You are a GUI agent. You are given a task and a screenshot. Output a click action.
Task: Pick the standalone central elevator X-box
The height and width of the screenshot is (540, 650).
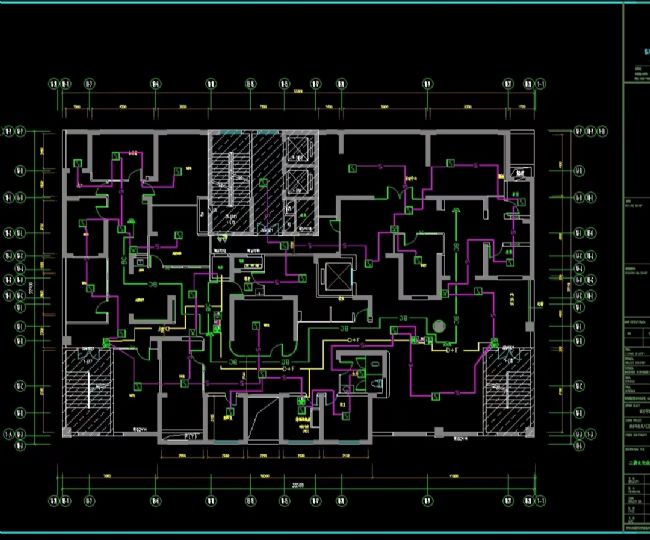[338, 276]
